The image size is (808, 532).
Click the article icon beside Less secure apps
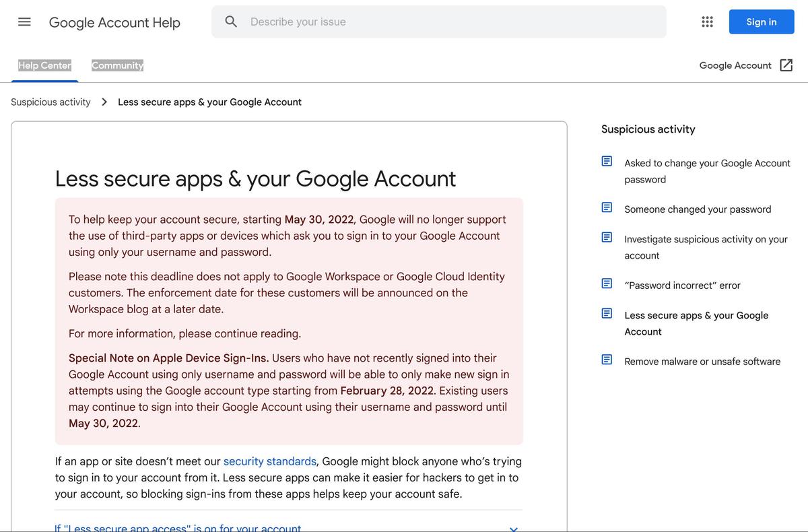coord(607,314)
